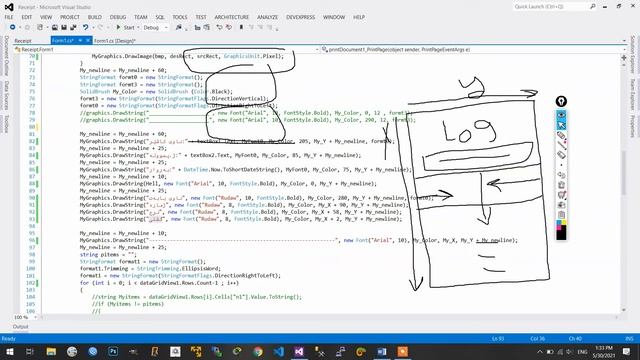
Task: Open the Toolbox side panel
Action: tap(7, 124)
